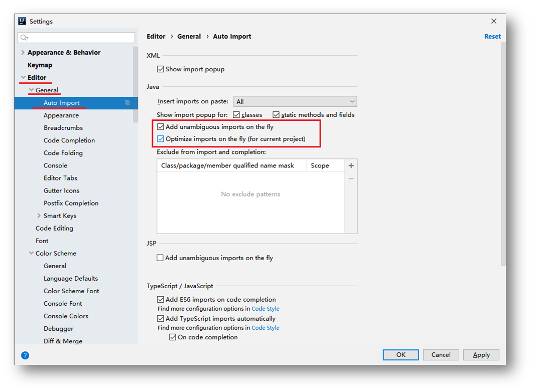Open Font settings page
This screenshot has height=392, width=533.
coord(42,241)
